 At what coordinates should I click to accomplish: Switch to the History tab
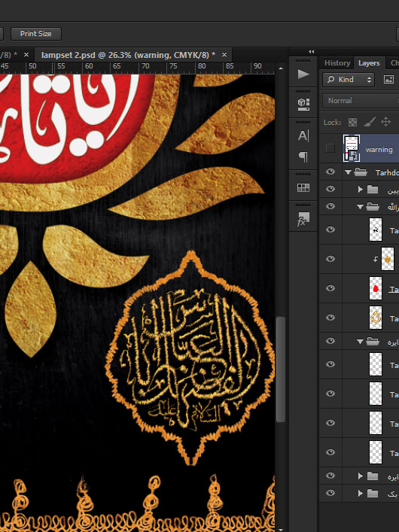(337, 63)
